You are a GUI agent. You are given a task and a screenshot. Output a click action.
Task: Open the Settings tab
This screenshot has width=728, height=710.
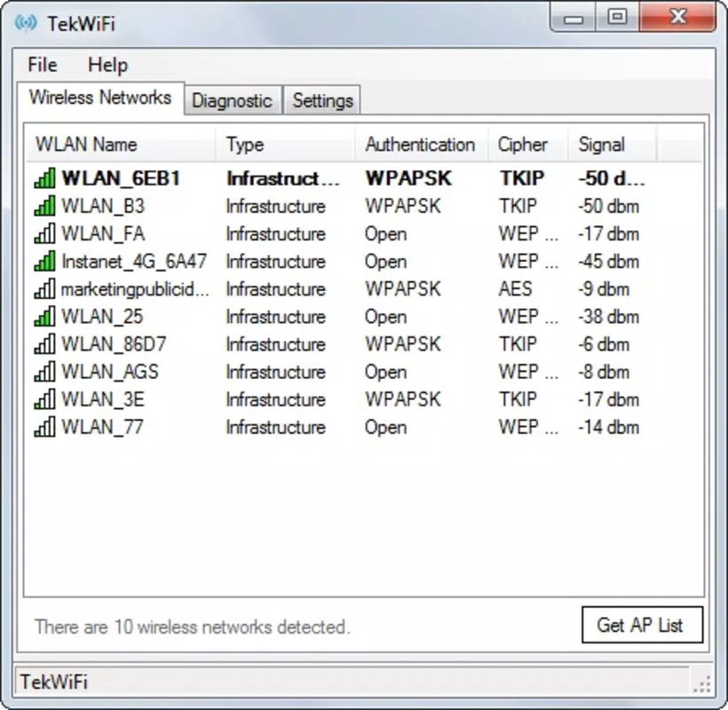click(322, 100)
